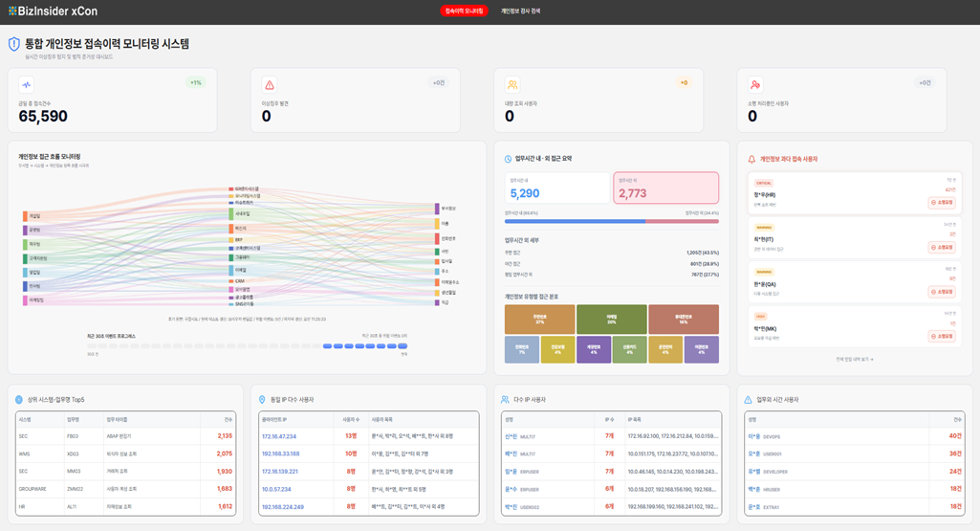Image resolution: width=980 pixels, height=531 pixels.
Task: Click the location pin icon by 동일 IP 다수 사용자
Action: [x=262, y=400]
